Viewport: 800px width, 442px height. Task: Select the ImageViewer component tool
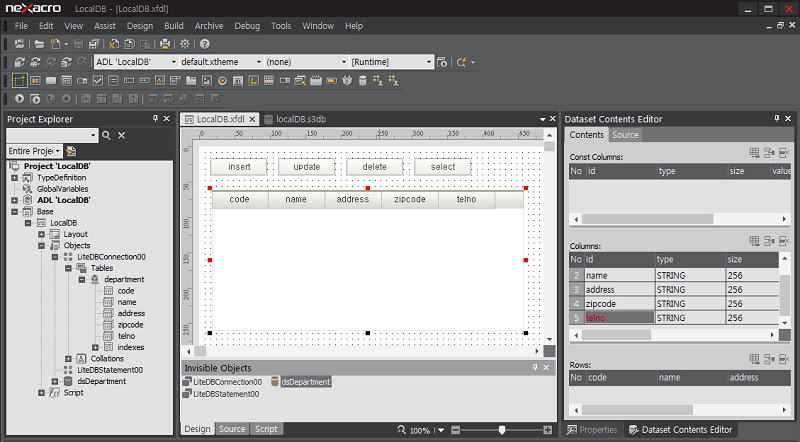[x=207, y=81]
